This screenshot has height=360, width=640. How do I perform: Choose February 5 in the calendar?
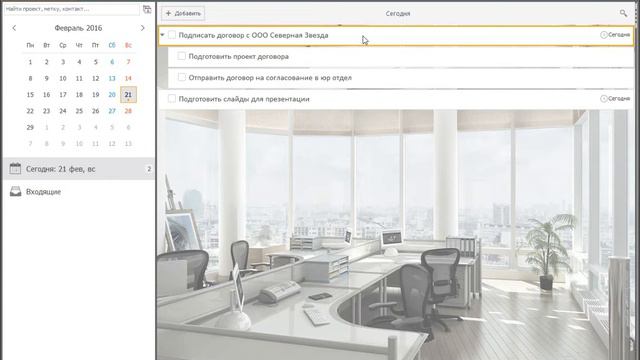[96, 62]
